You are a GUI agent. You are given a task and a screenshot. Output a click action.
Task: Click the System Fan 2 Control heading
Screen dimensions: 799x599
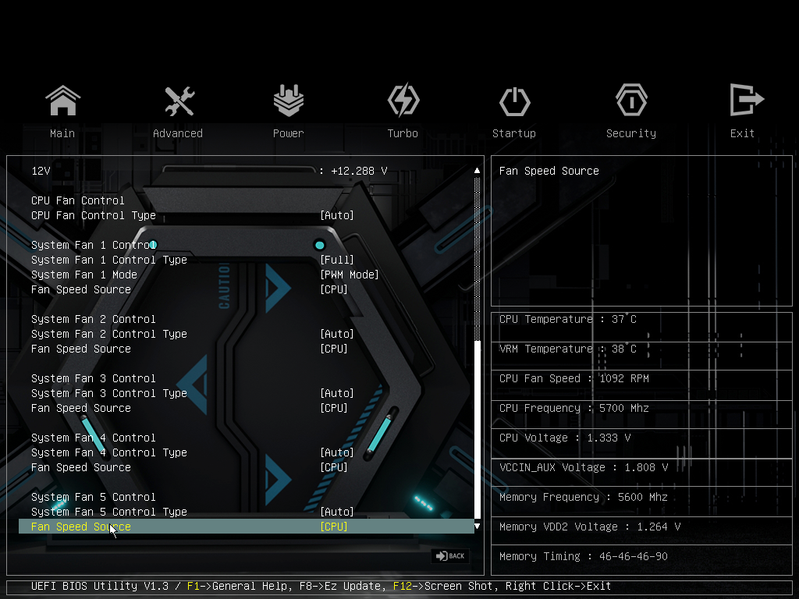click(93, 319)
